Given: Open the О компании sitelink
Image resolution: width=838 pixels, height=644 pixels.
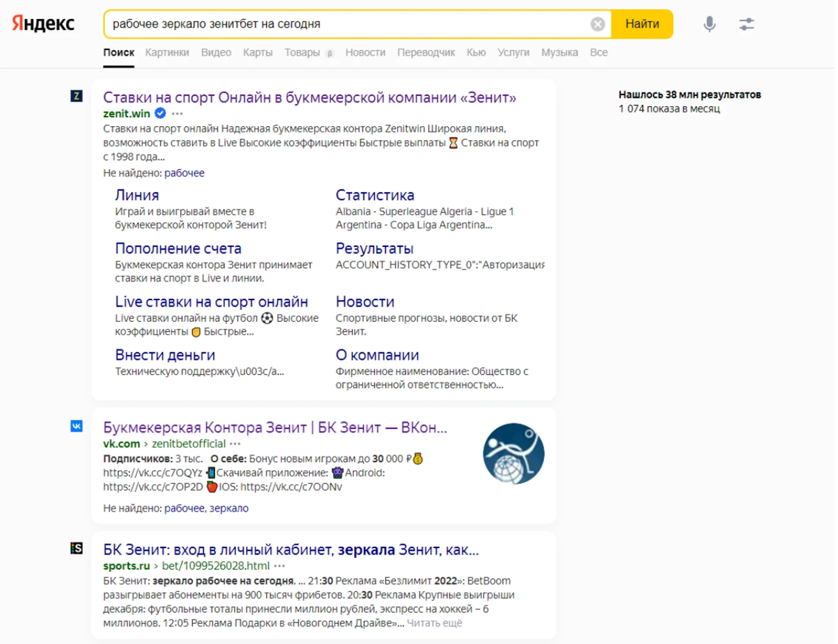Looking at the screenshot, I should [377, 355].
